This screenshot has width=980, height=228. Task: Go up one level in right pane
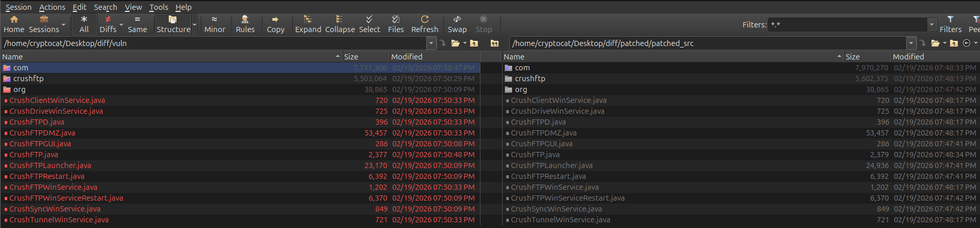pos(954,43)
